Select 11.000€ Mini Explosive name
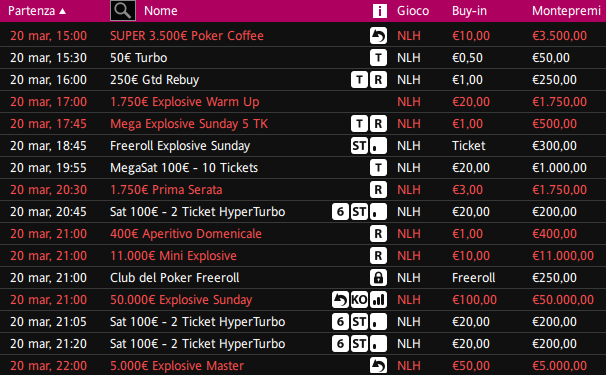606x375 pixels. [174, 256]
